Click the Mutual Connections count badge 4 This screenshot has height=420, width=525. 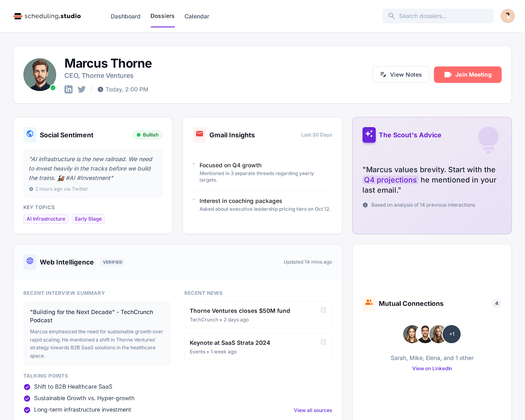(496, 303)
